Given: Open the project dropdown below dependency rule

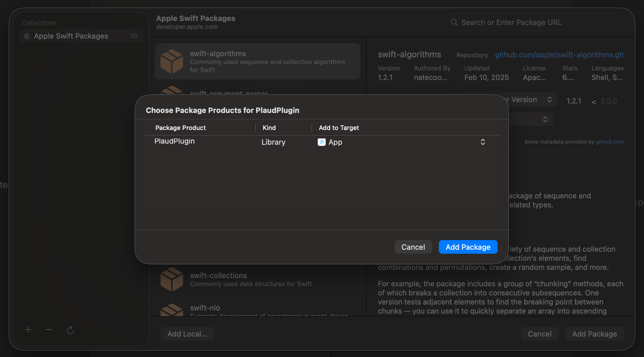Looking at the screenshot, I should tap(531, 119).
